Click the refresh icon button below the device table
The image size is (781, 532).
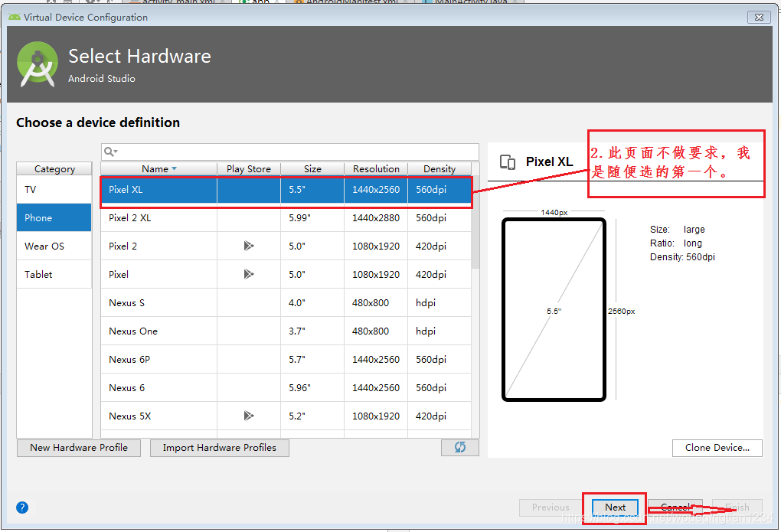[459, 447]
